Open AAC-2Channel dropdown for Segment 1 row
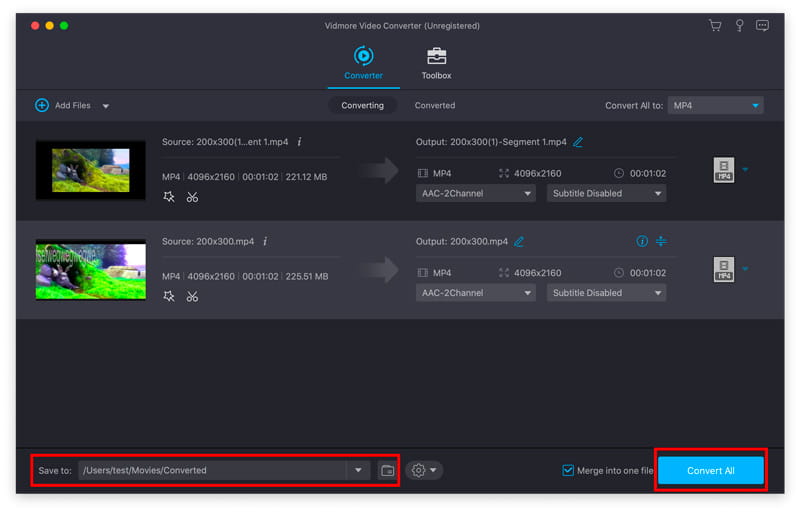Screen dimensions: 800x512 pyautogui.click(x=476, y=193)
